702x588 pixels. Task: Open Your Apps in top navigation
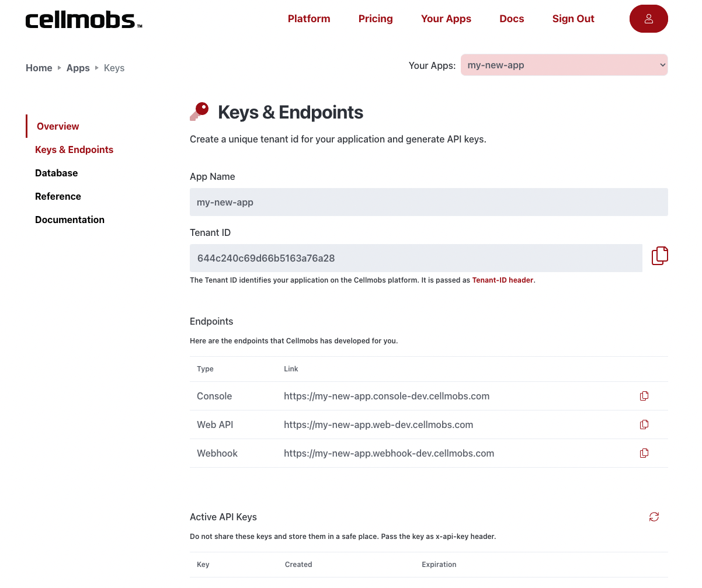[446, 19]
